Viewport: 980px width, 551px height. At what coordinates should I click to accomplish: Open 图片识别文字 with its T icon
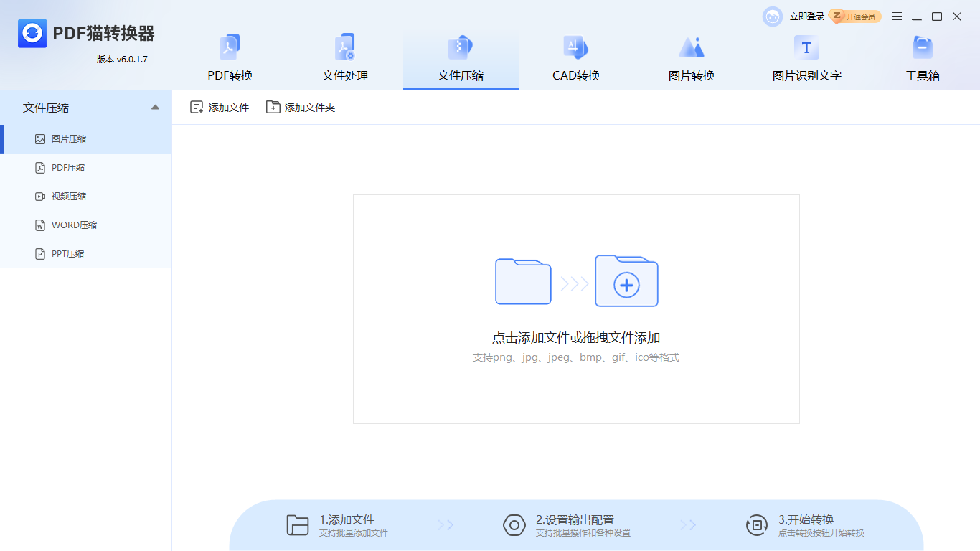click(806, 47)
